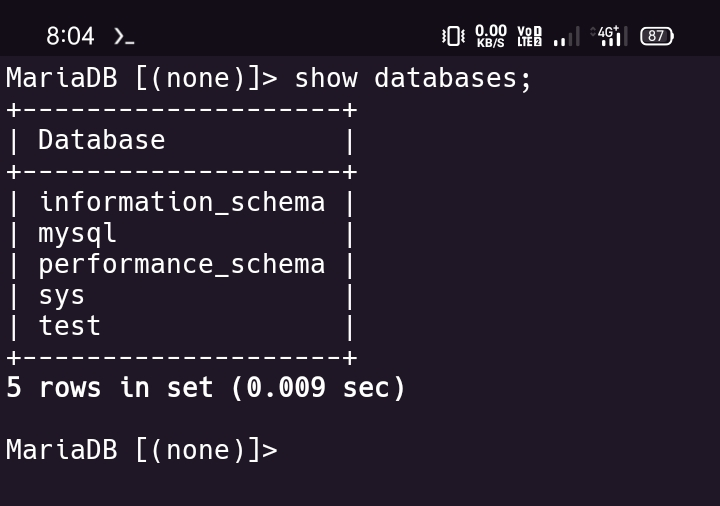Click the 'show databases;' command text
This screenshot has width=720, height=506.
tap(413, 78)
